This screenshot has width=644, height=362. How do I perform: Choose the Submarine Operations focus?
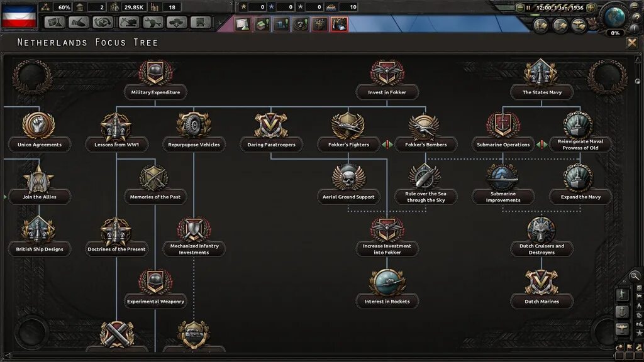502,132
